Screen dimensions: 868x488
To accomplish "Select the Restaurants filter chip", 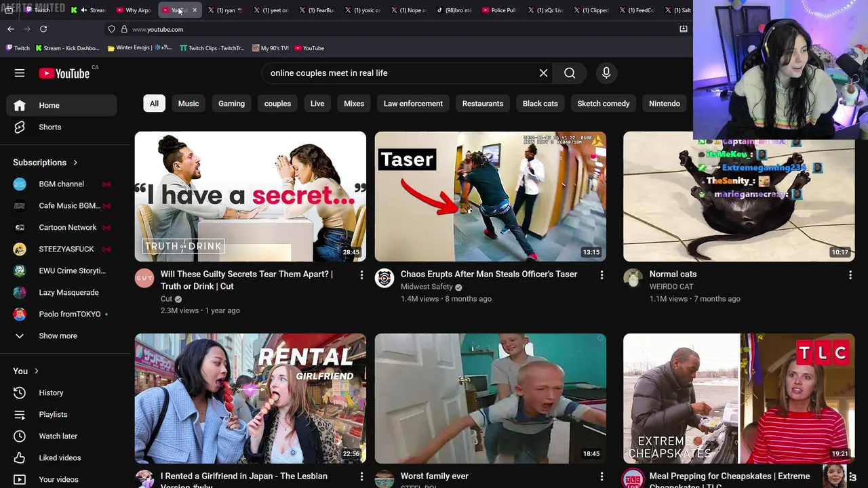I will click(483, 104).
